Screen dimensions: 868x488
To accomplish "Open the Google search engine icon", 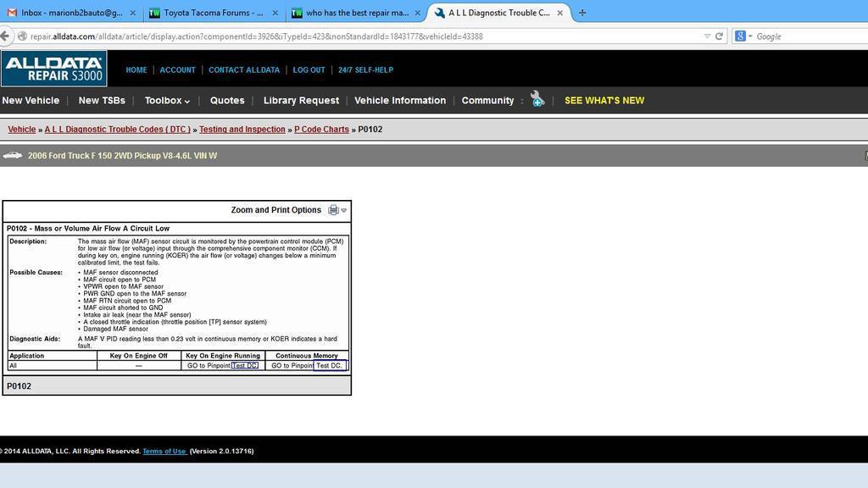I will click(740, 36).
